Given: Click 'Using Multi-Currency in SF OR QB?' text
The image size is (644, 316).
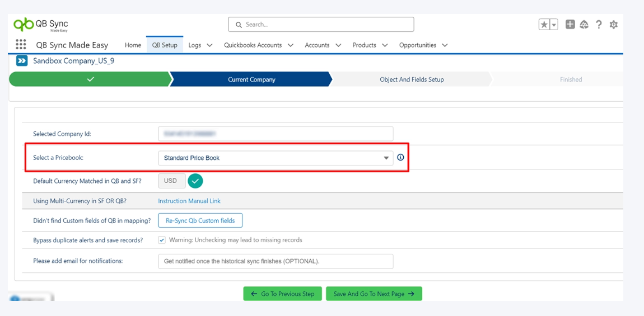Looking at the screenshot, I should pos(81,201).
